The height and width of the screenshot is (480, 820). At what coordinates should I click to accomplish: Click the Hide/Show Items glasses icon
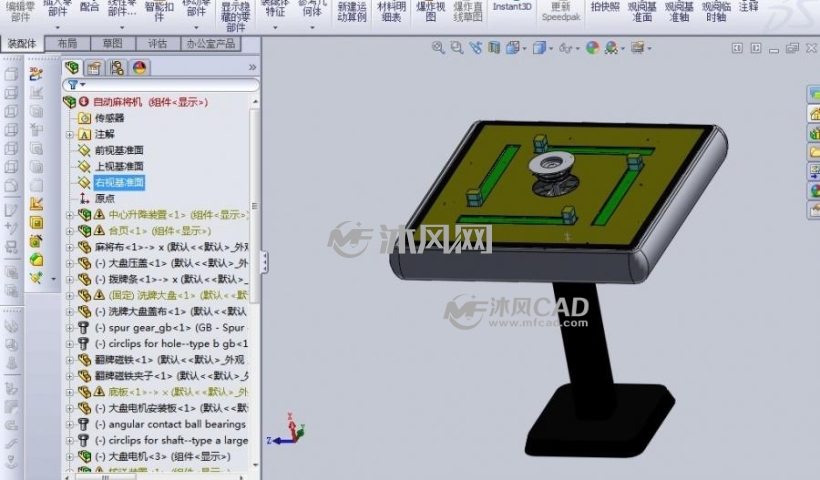[565, 48]
